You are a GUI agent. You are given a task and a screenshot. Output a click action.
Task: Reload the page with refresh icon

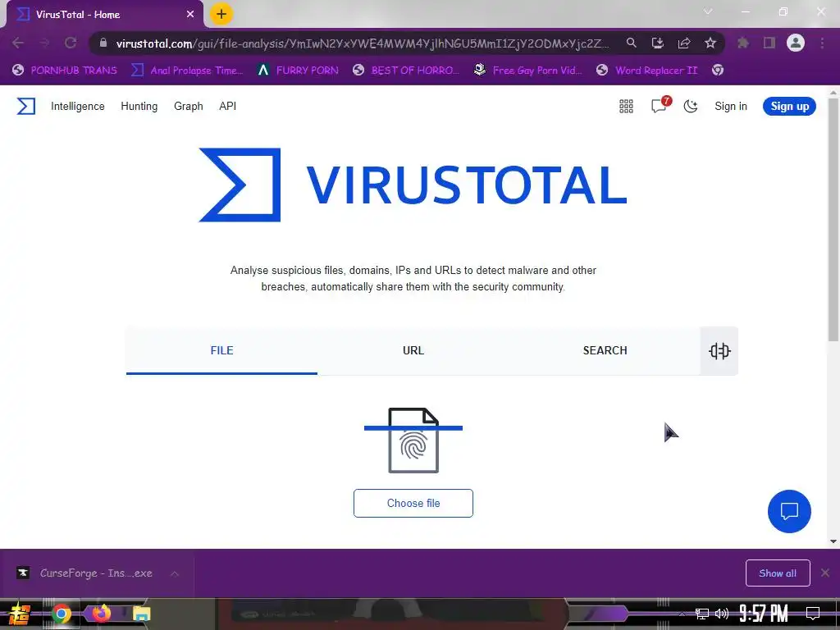click(71, 43)
